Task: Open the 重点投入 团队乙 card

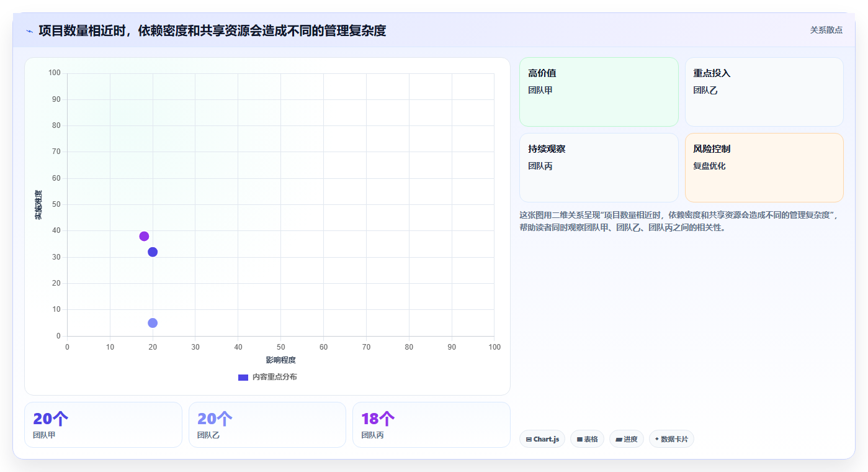Action: pyautogui.click(x=764, y=92)
